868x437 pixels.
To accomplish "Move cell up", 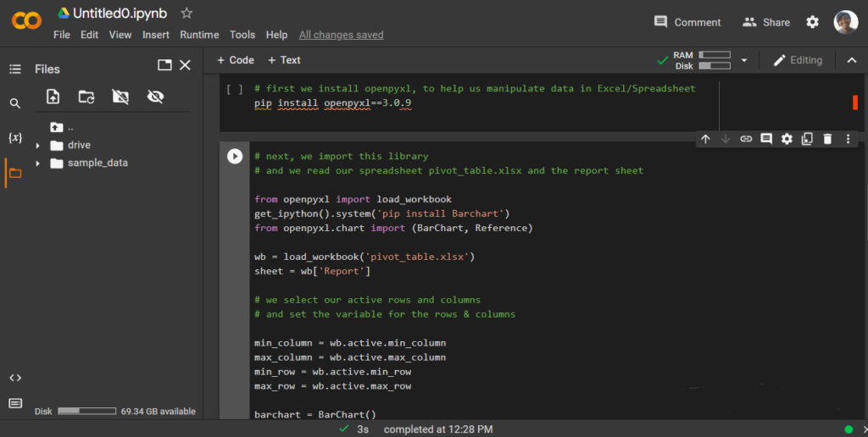I will [x=705, y=139].
